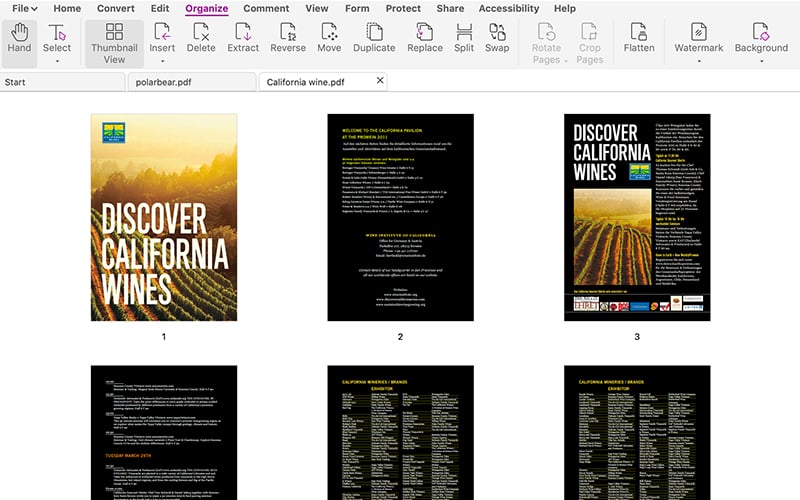Click the Flatten icon
The image size is (800, 500).
click(x=639, y=32)
